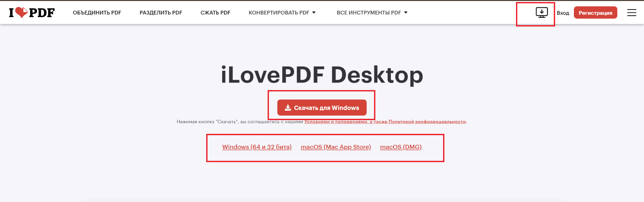Click the Регистрация button
Viewport: 644px width, 202px height.
pyautogui.click(x=595, y=13)
